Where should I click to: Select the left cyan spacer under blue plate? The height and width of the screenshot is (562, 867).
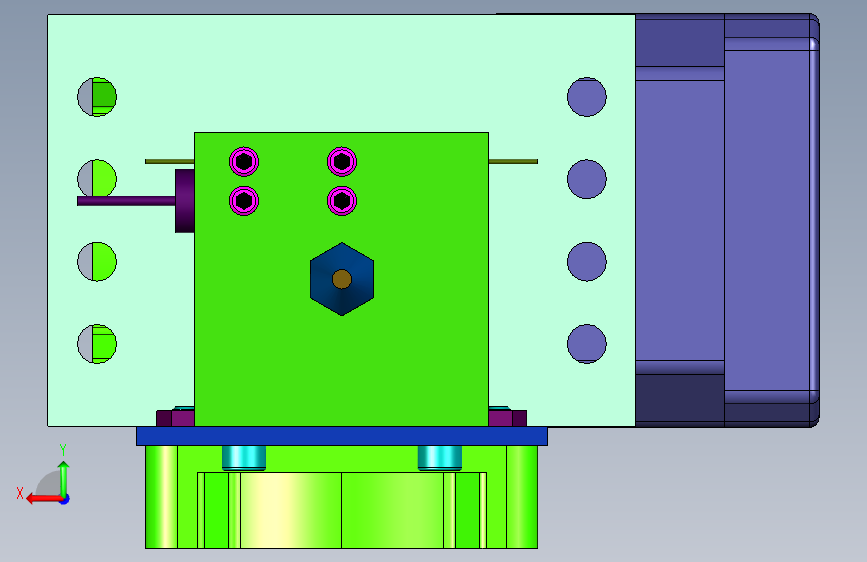[x=244, y=458]
